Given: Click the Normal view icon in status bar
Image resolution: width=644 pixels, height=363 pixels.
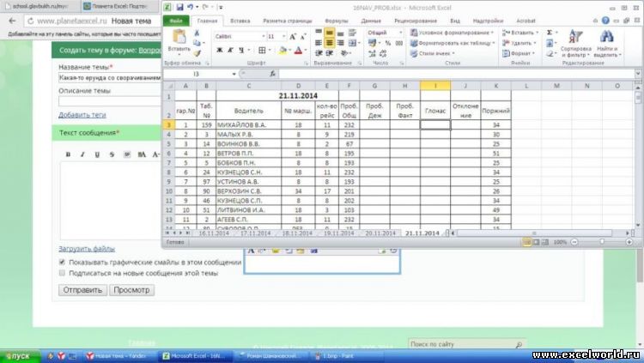Looking at the screenshot, I should click(526, 242).
